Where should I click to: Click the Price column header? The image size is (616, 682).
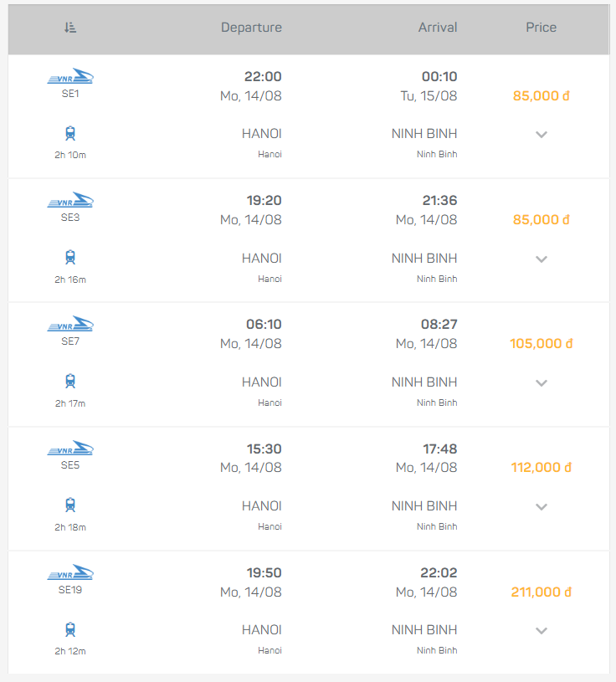[541, 28]
